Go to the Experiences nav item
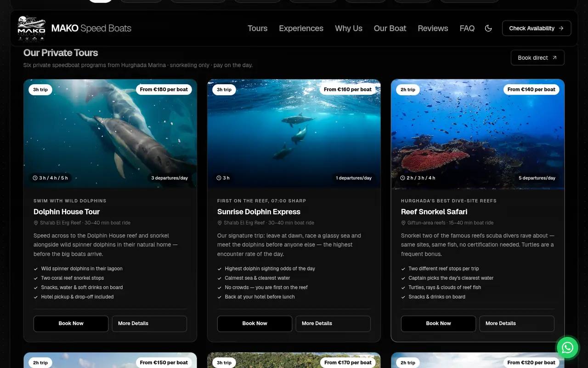The width and height of the screenshot is (588, 368). (x=301, y=28)
